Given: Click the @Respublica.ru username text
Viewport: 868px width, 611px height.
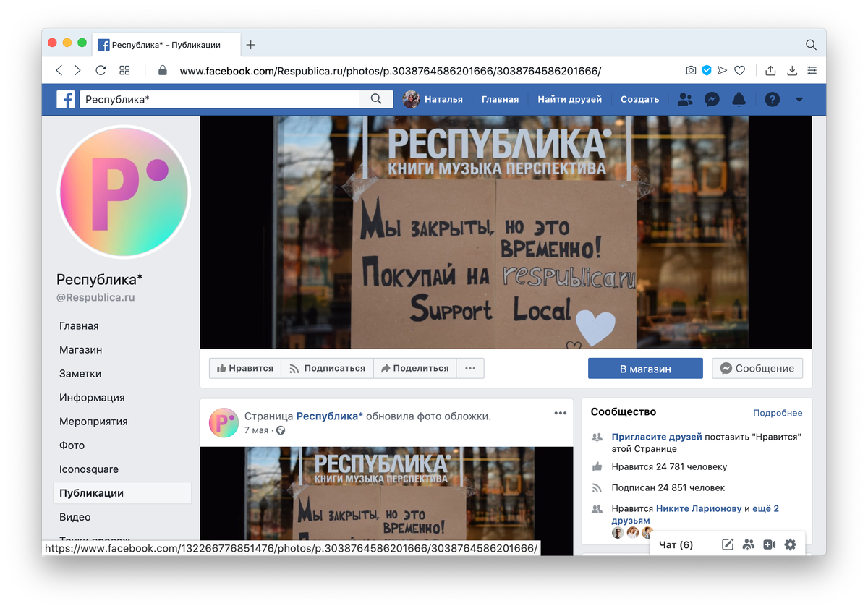Looking at the screenshot, I should 95,297.
